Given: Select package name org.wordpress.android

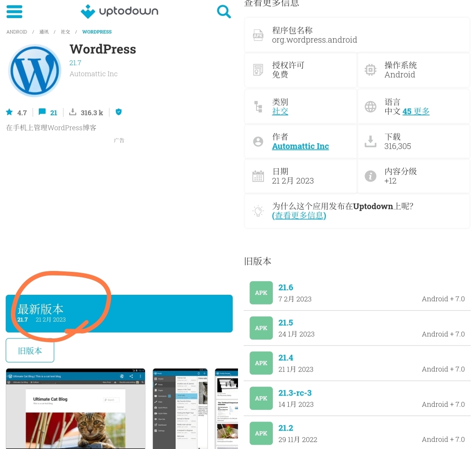Looking at the screenshot, I should pos(315,40).
